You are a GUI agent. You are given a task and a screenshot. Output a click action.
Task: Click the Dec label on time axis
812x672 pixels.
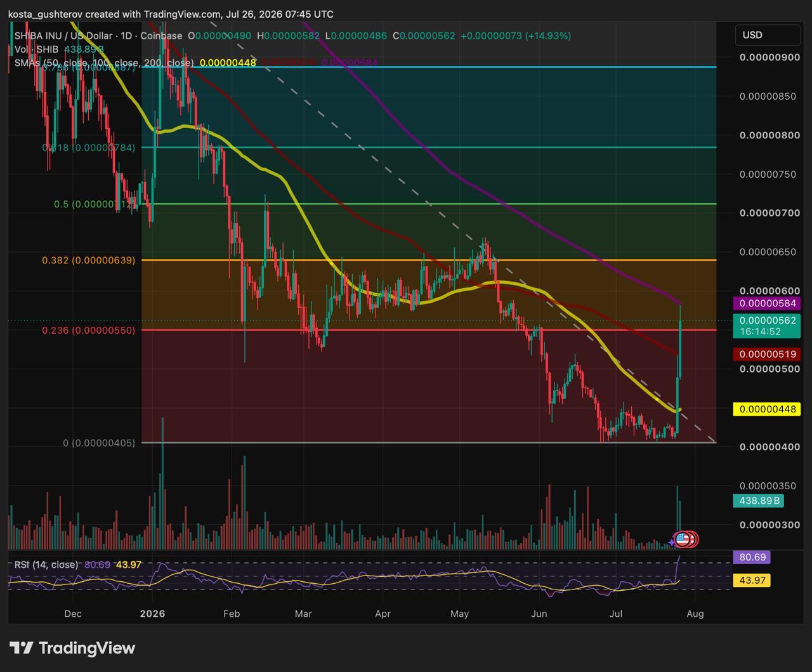73,614
